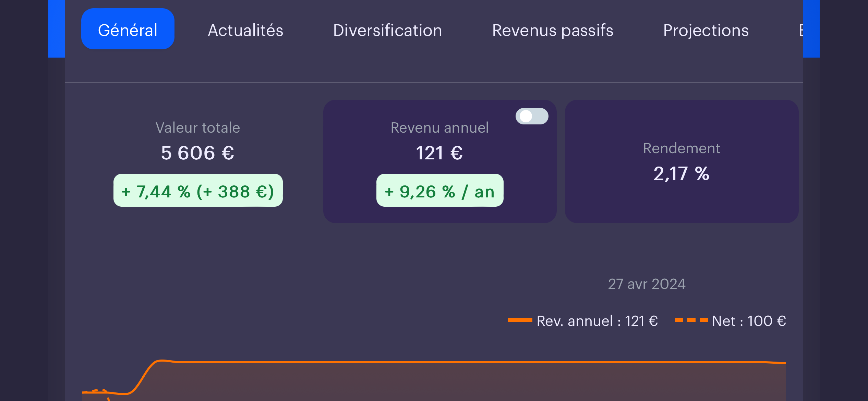Click the 5 606 € total value
Image resolution: width=868 pixels, height=401 pixels.
pos(198,153)
